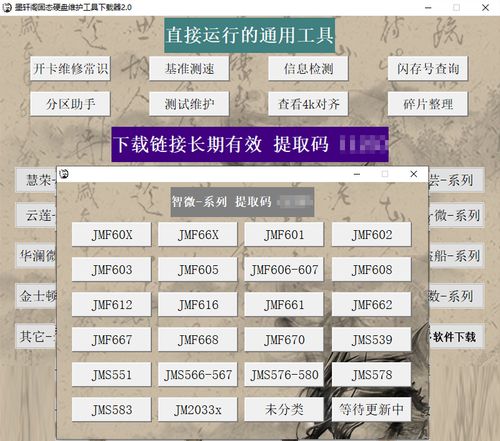Select the JMS566-567 button
The width and height of the screenshot is (500, 441).
coord(198,374)
